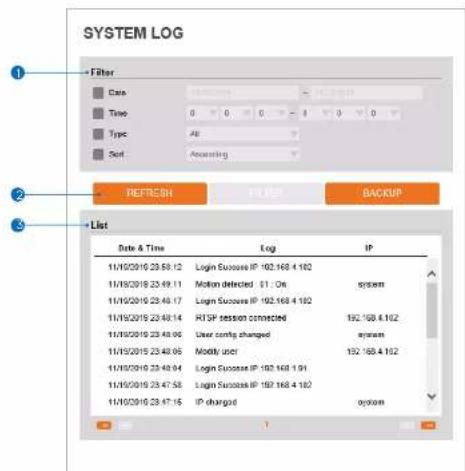Image resolution: width=465 pixels, height=471 pixels.
Task: Tick the Type filter checkbox
Action: 98,134
